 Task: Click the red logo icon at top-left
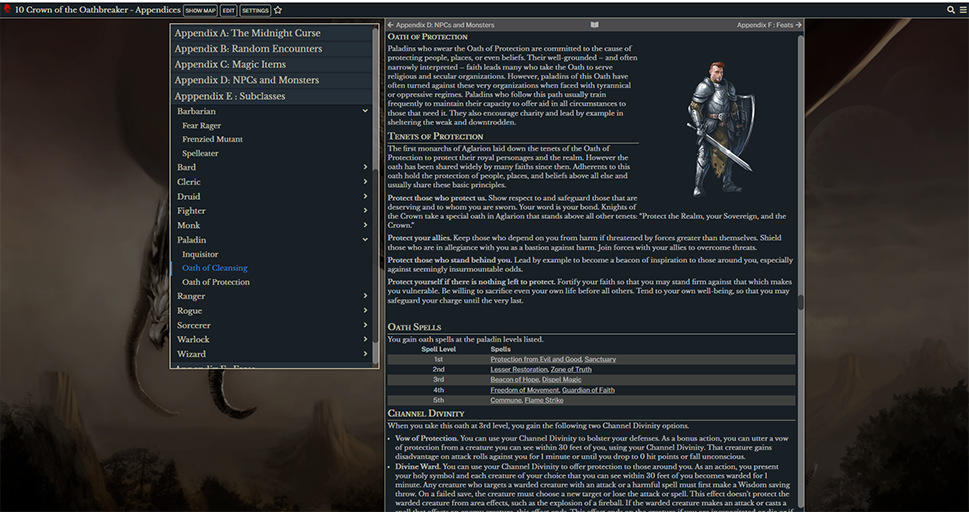click(7, 9)
